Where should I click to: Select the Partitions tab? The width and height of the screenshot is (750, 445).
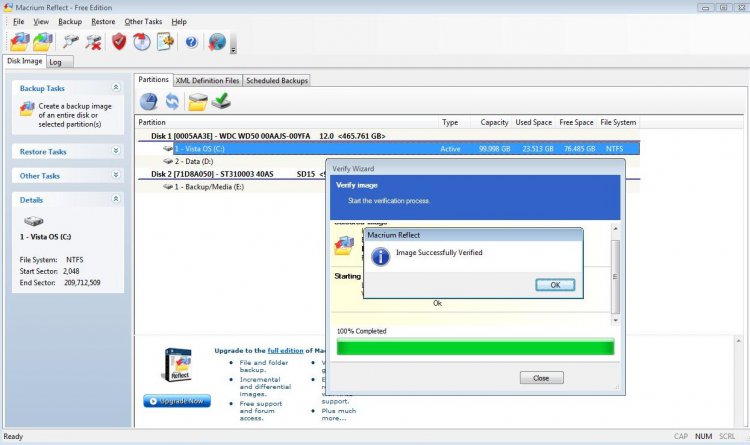tap(153, 79)
